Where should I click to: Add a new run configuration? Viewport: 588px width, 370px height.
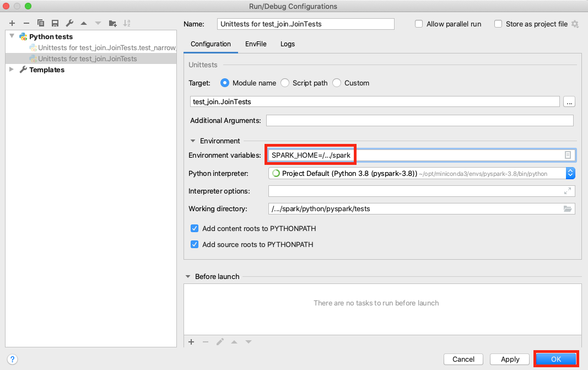[x=12, y=23]
